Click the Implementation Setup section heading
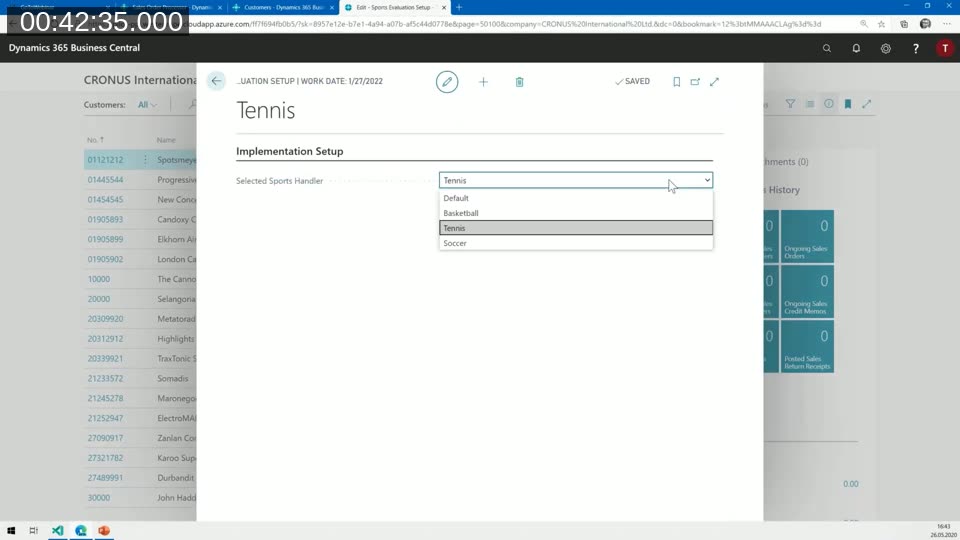The height and width of the screenshot is (540, 960). click(290, 151)
